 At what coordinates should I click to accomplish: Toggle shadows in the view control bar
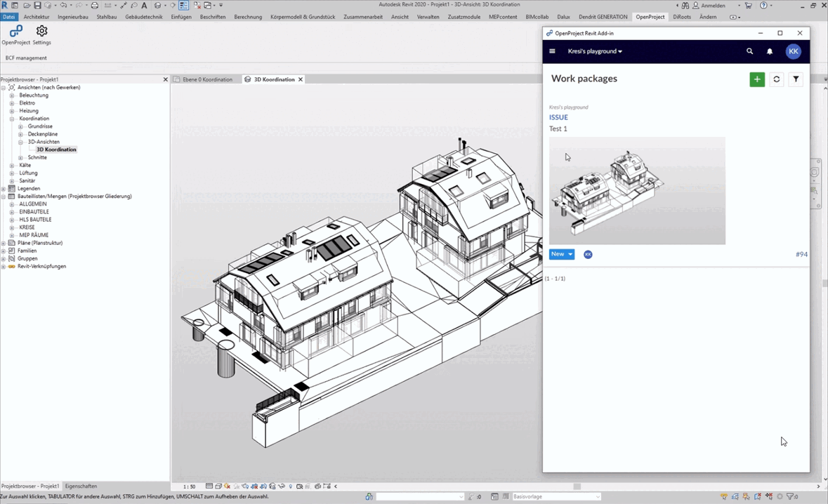236,486
